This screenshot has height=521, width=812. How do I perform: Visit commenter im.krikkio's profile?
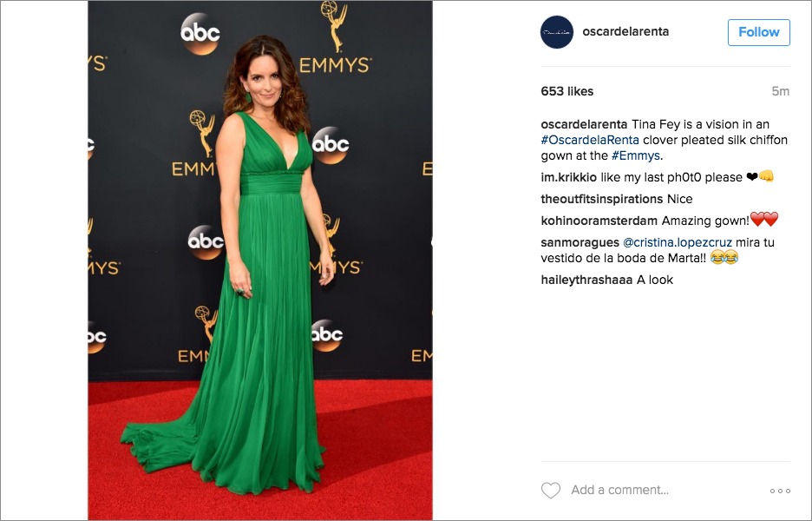tap(568, 177)
